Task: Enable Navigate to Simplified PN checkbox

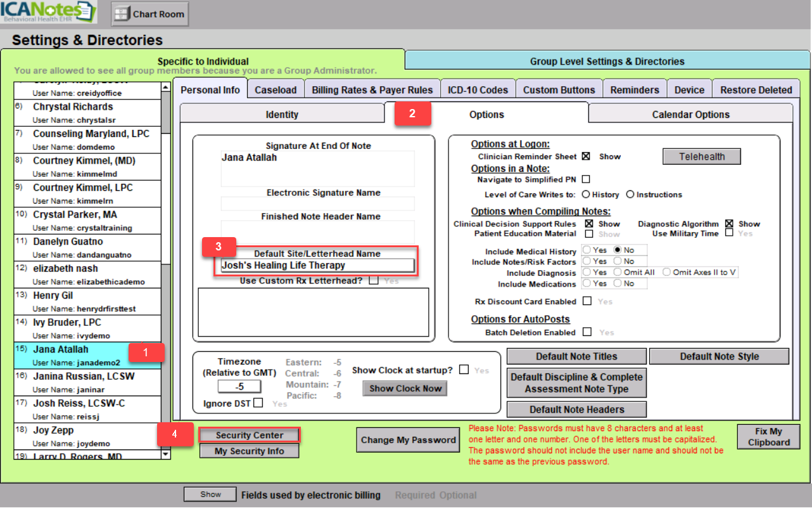Action: tap(586, 179)
